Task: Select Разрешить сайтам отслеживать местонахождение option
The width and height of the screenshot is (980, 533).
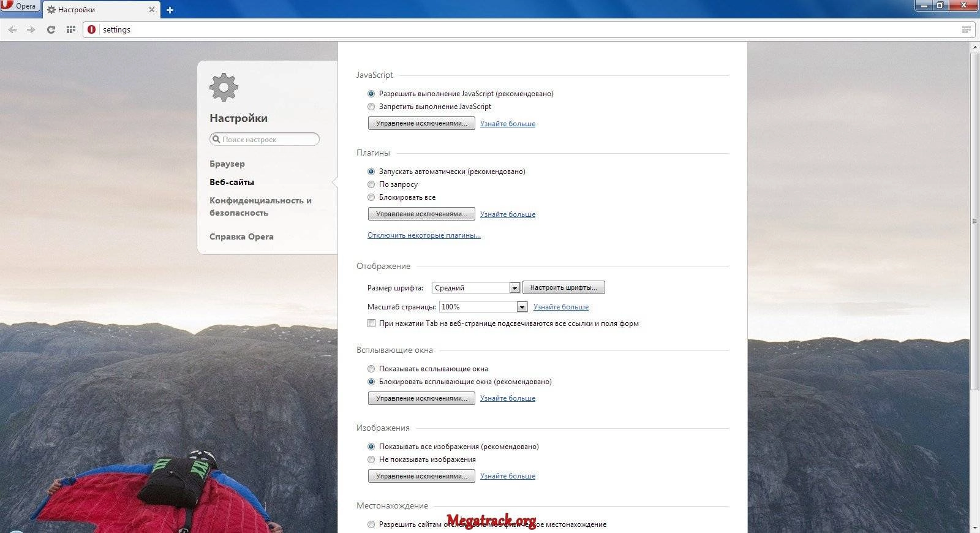Action: 371,524
